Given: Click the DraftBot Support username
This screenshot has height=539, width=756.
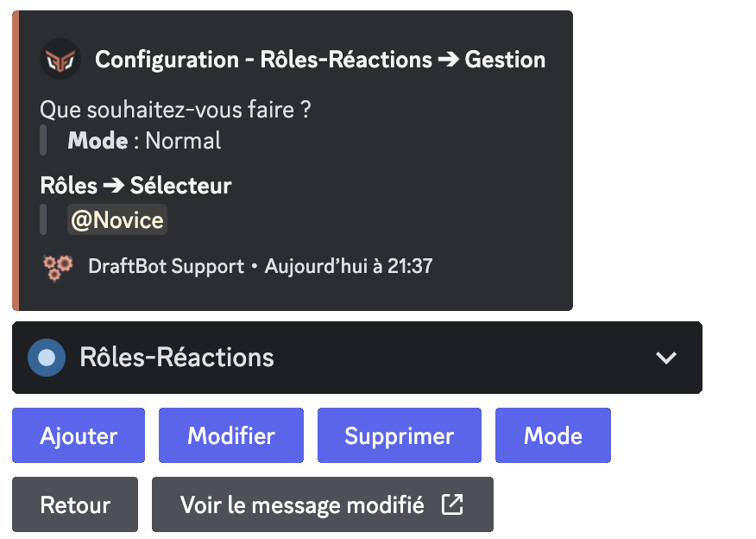Looking at the screenshot, I should pyautogui.click(x=166, y=266).
